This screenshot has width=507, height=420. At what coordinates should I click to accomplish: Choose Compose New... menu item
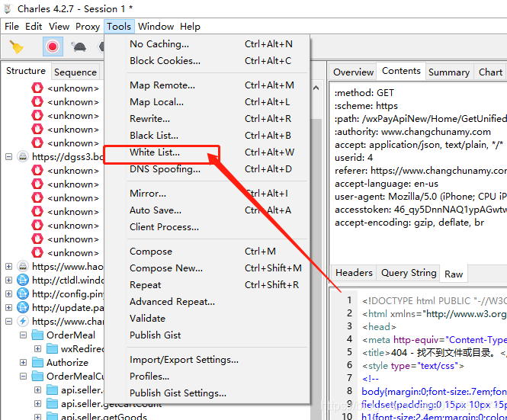click(x=207, y=268)
